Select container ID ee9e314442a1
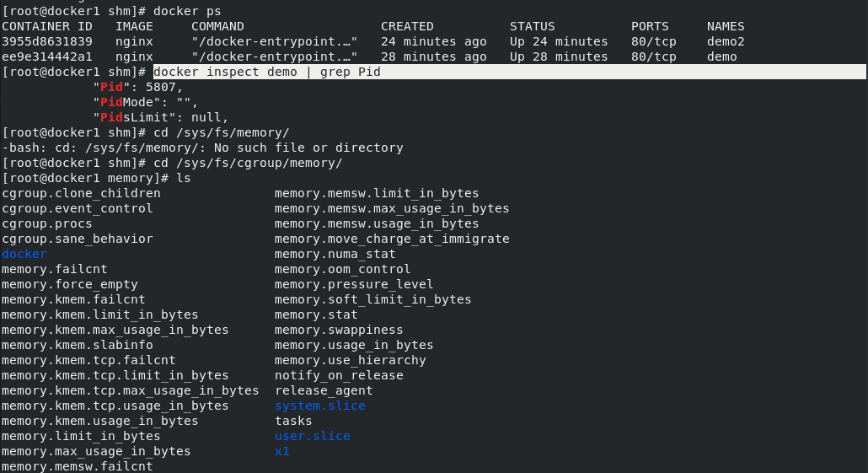 (47, 56)
